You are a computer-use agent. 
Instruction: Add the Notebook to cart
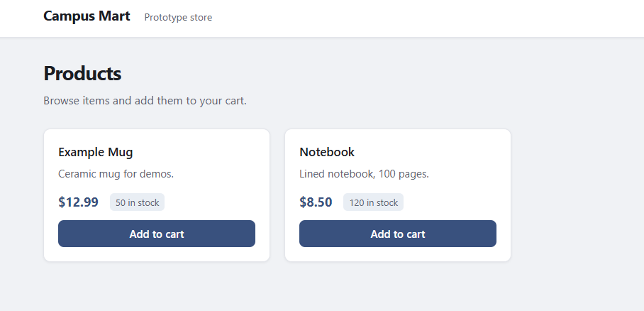398,234
